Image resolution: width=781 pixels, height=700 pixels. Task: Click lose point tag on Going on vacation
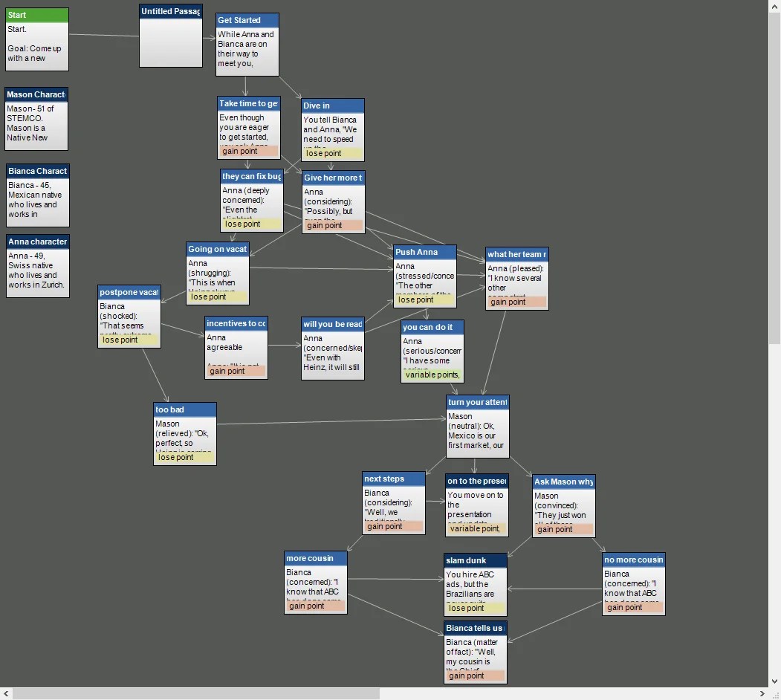(x=218, y=296)
